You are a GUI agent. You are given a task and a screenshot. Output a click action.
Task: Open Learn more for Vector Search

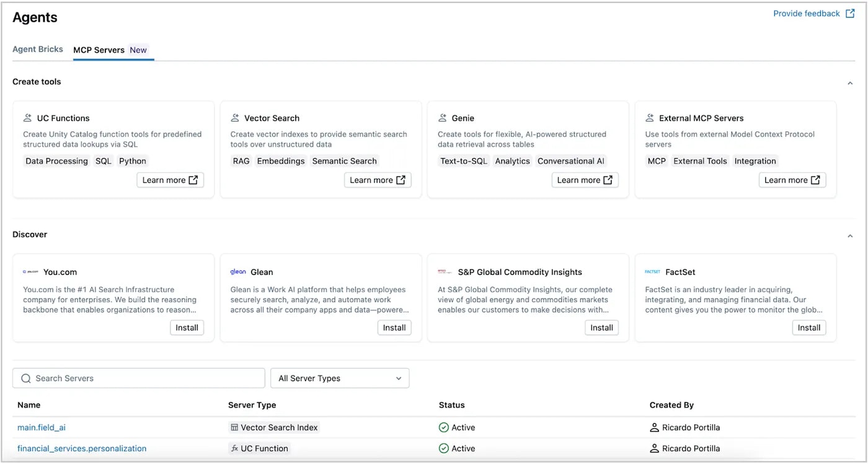click(x=378, y=180)
